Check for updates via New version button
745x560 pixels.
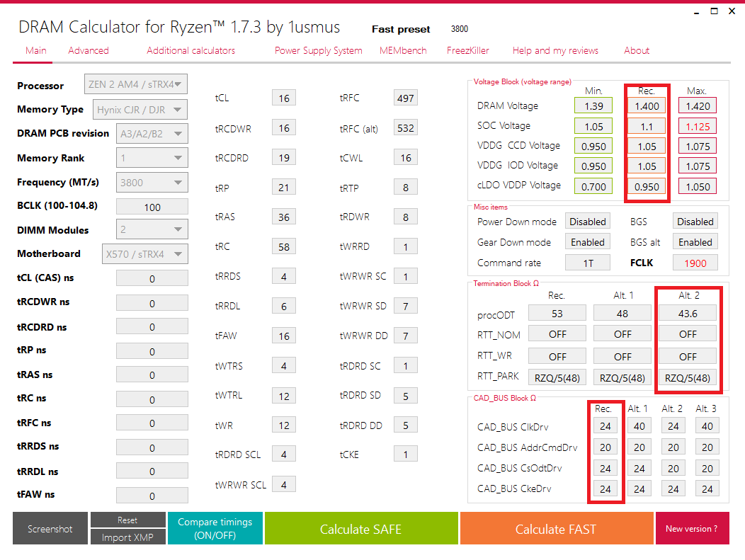(692, 529)
